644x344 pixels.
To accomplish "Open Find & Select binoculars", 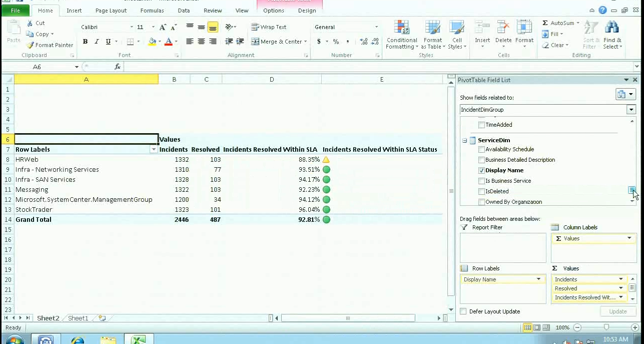I will (x=612, y=35).
